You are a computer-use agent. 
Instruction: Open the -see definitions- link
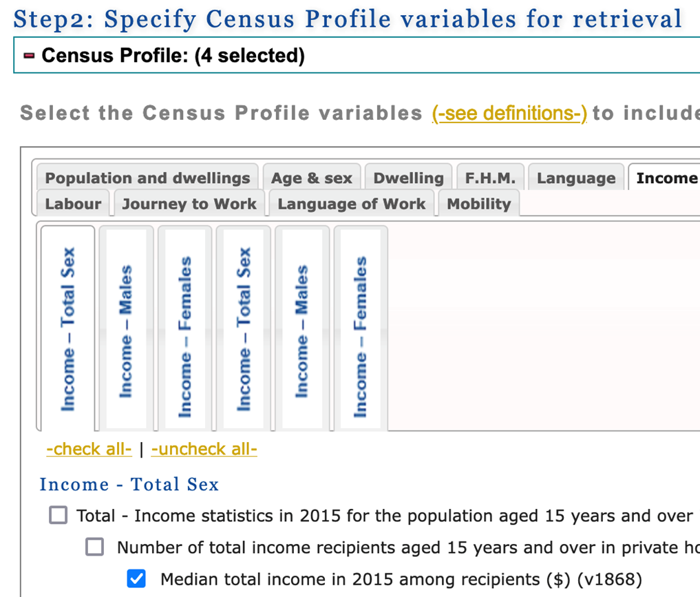(509, 113)
